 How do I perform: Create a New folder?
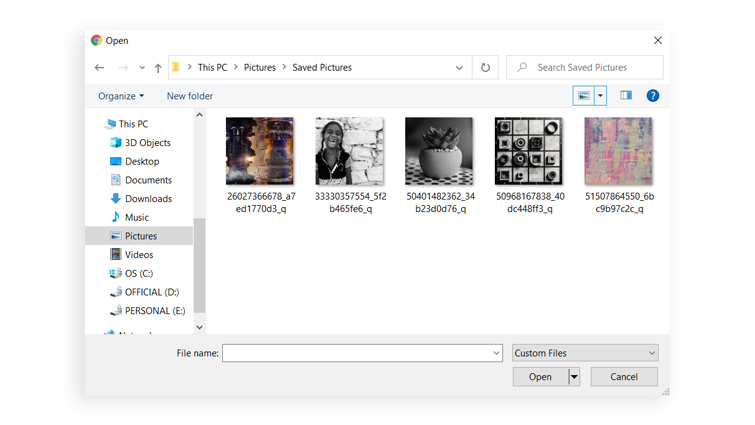tap(190, 96)
